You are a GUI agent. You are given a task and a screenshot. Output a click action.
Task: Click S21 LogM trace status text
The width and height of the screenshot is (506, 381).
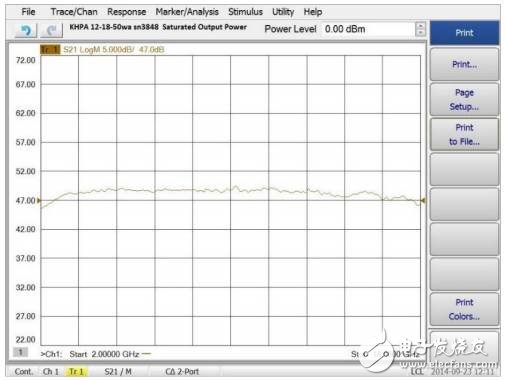pyautogui.click(x=114, y=50)
